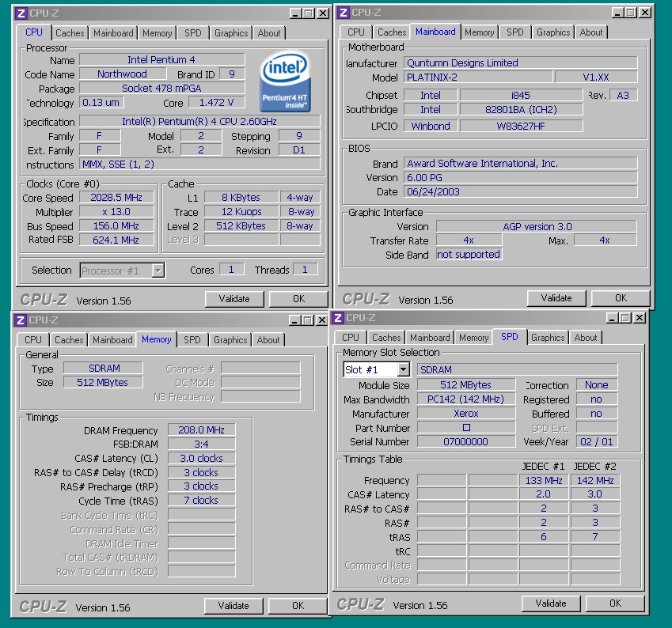The height and width of the screenshot is (628, 672).
Task: Open the Slot #1 memory slot dropdown
Action: coord(404,369)
